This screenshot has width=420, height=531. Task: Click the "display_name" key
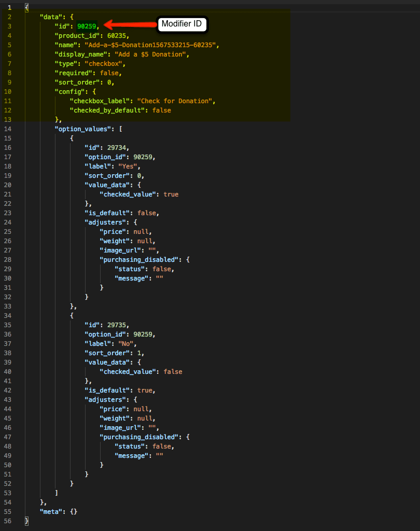[81, 54]
